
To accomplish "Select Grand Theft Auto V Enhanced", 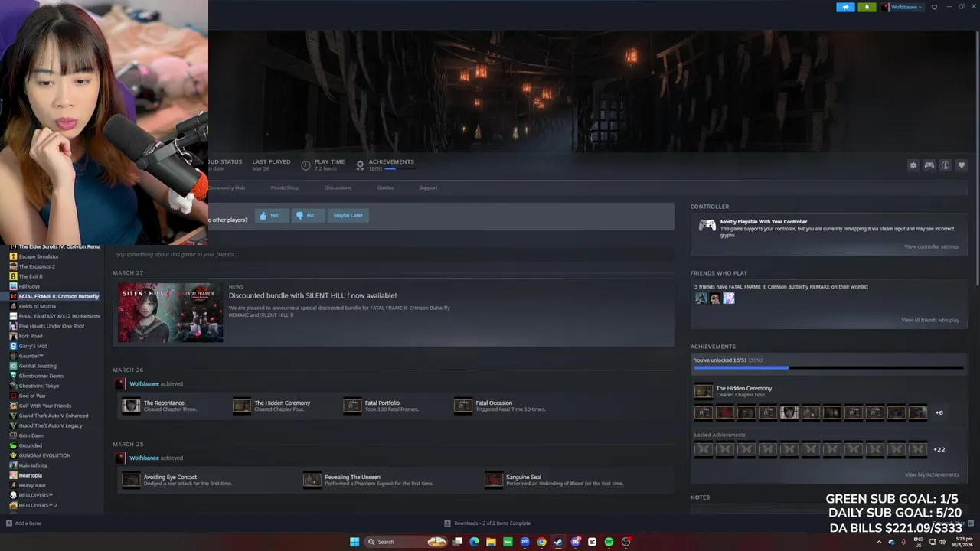I will (x=52, y=416).
